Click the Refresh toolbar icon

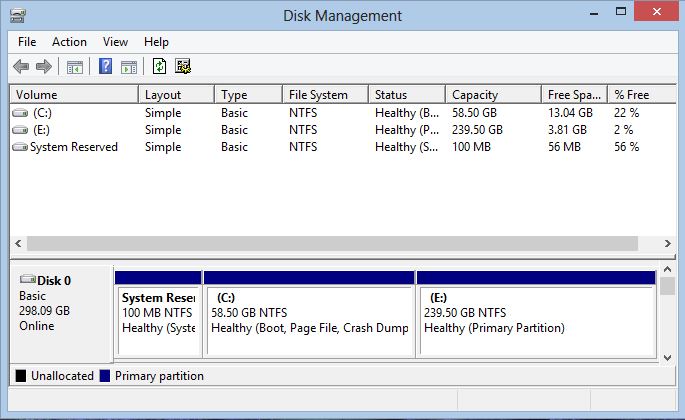(159, 66)
